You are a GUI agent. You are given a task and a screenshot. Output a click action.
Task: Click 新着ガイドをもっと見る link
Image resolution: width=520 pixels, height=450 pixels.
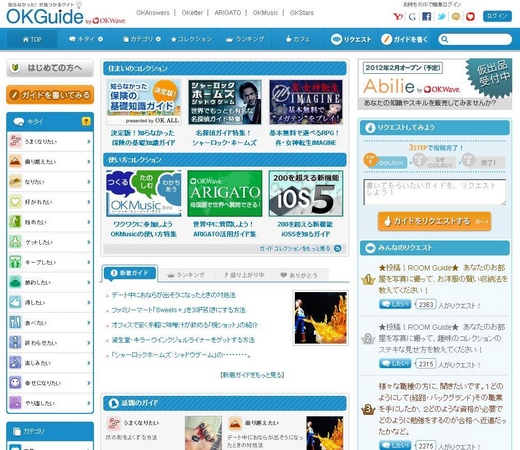click(x=252, y=375)
